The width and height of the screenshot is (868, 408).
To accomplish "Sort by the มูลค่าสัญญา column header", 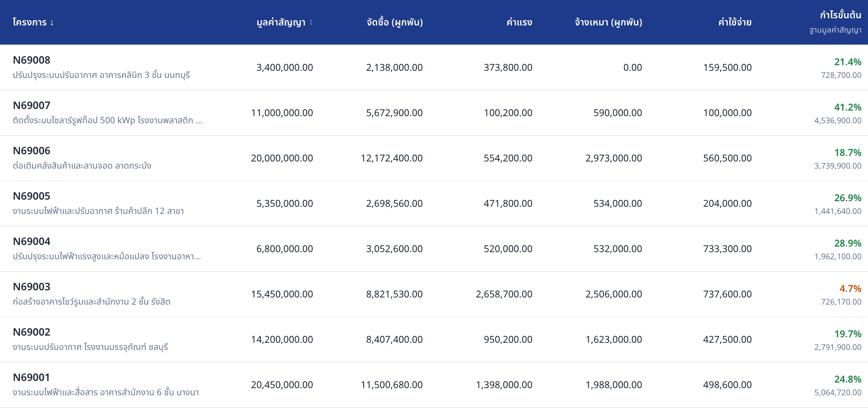I will pyautogui.click(x=285, y=22).
